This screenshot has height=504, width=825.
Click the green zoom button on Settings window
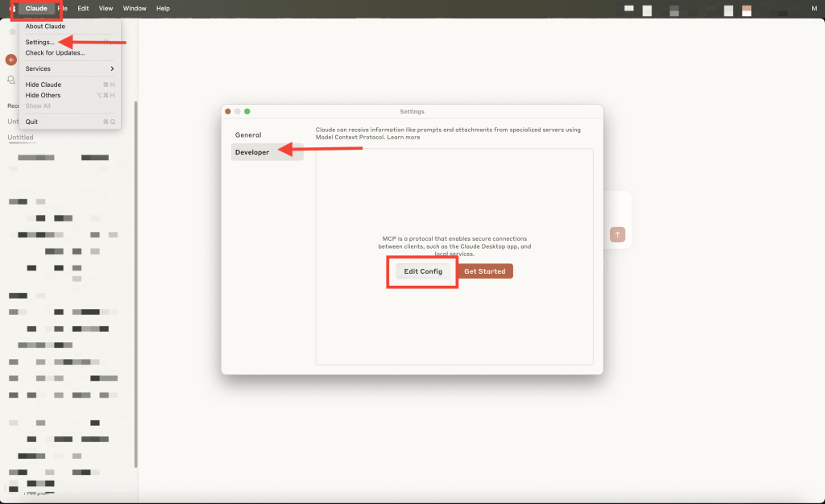(x=247, y=111)
